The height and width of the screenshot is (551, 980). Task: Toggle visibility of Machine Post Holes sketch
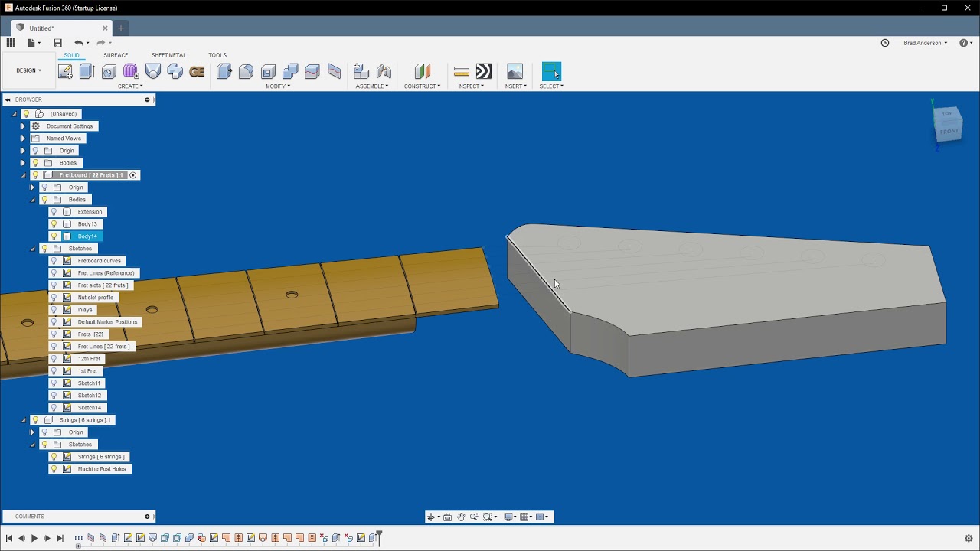(54, 469)
